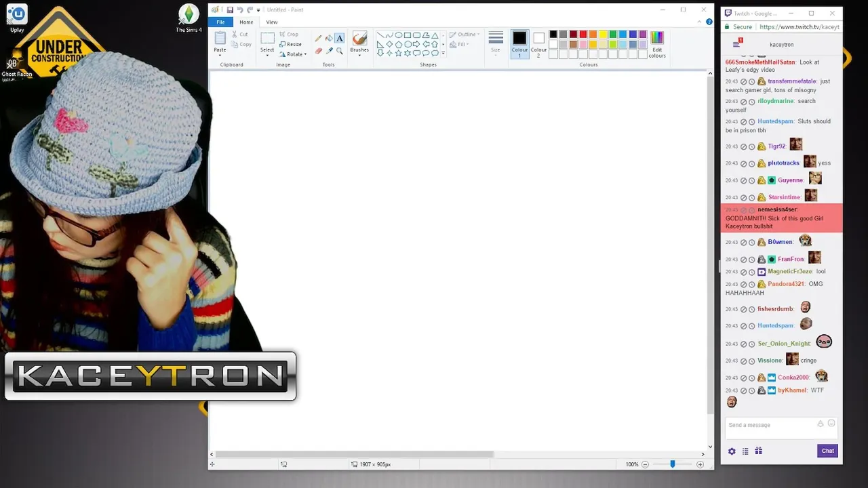Click the Secure padlock in Chrome address bar
The image size is (868, 488).
coord(728,27)
